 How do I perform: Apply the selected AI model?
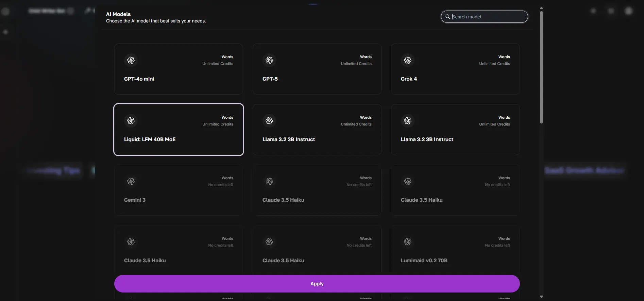click(317, 284)
